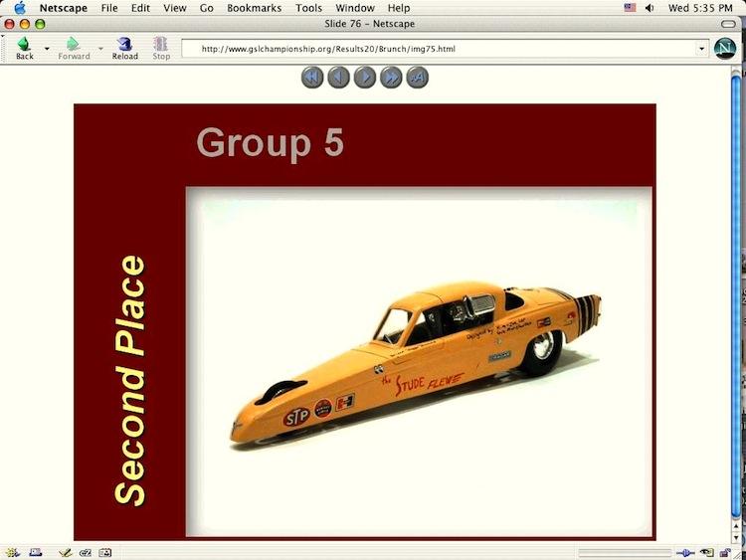Image resolution: width=746 pixels, height=560 pixels.
Task: Click the Stop loading toolbar button
Action: 161,48
